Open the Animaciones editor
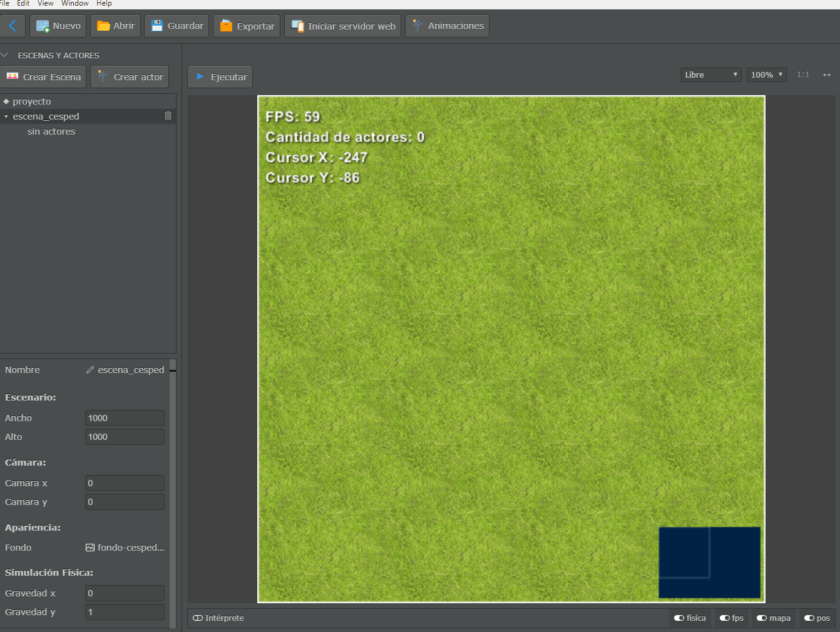840x632 pixels. pyautogui.click(x=447, y=26)
